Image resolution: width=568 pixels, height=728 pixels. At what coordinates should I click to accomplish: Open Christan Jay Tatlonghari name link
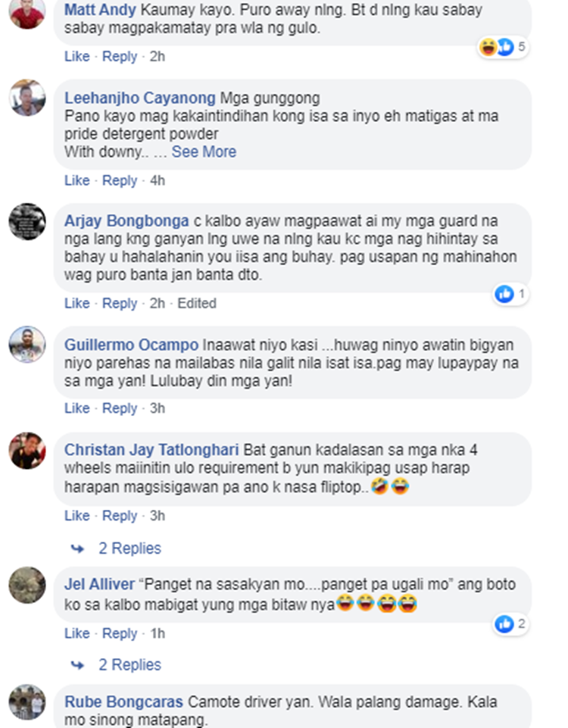(151, 450)
